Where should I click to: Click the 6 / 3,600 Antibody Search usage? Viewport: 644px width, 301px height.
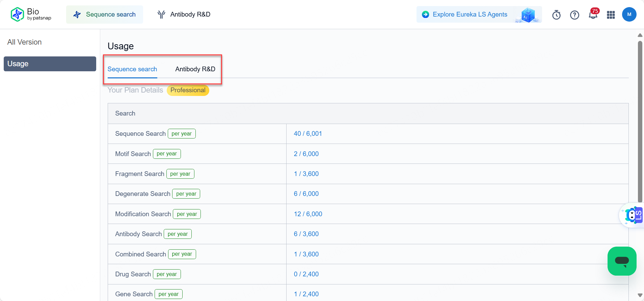point(306,234)
